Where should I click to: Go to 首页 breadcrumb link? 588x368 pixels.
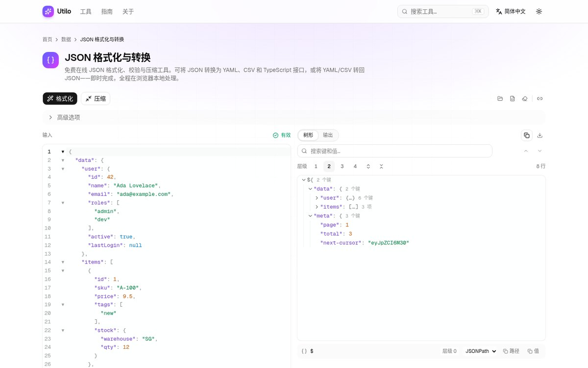[48, 39]
